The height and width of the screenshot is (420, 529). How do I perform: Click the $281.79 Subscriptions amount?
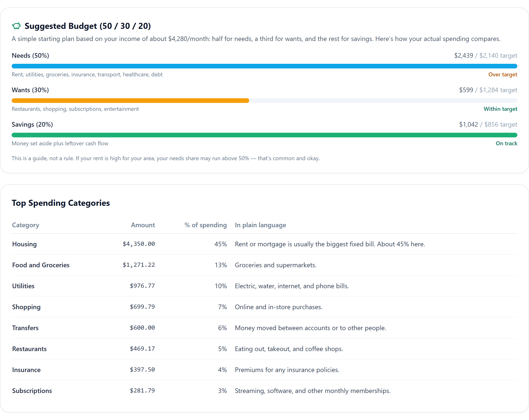point(142,391)
